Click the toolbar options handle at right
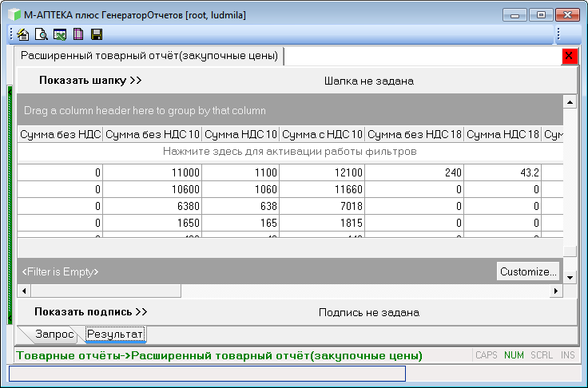Screen dimensions: 588x388 point(558,34)
